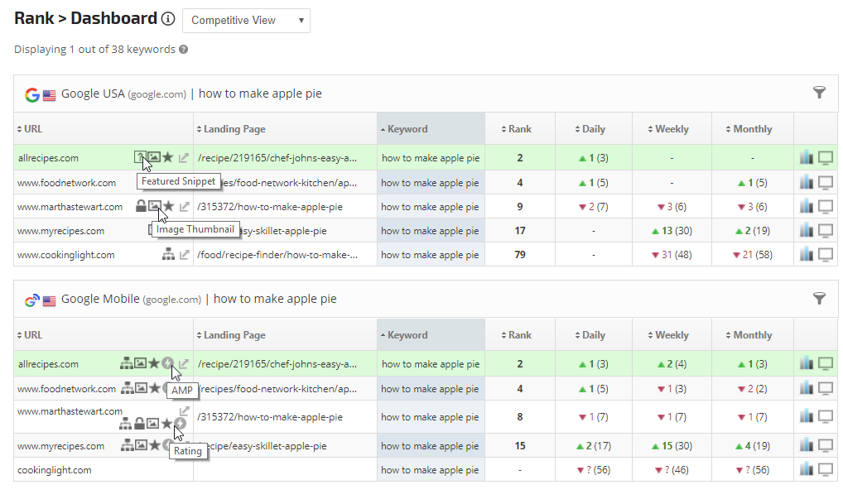Click the Featured Snippet icon for allrecipes.com
This screenshot has height=504, width=843.
140,157
